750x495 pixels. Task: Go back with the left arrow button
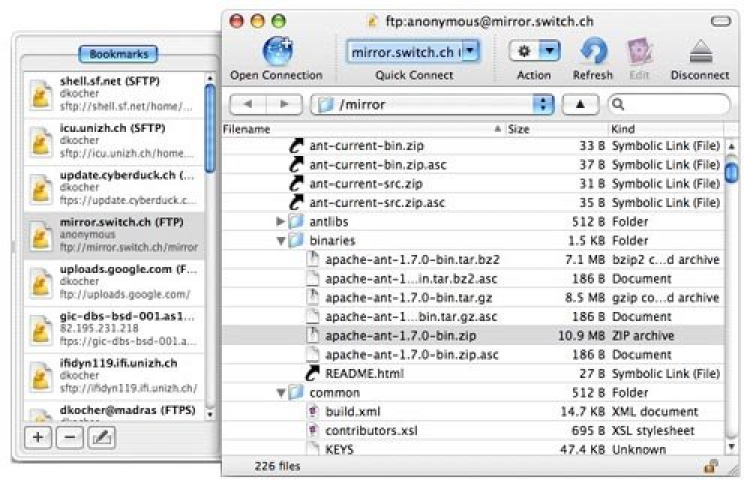click(x=248, y=104)
